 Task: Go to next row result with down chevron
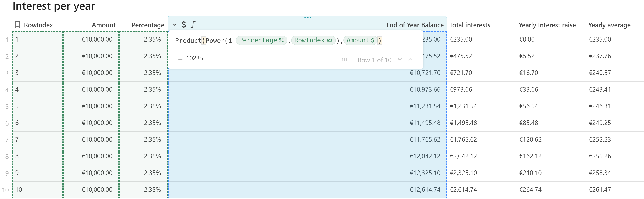(x=400, y=60)
